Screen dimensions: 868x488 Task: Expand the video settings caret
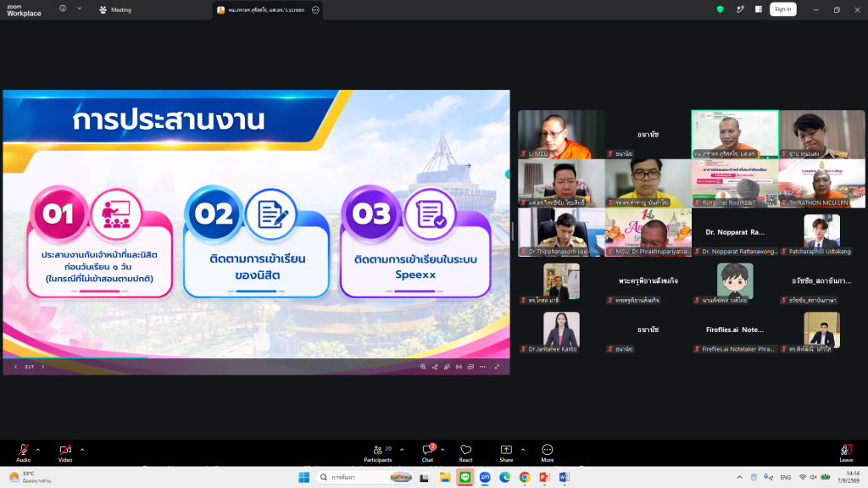click(82, 450)
